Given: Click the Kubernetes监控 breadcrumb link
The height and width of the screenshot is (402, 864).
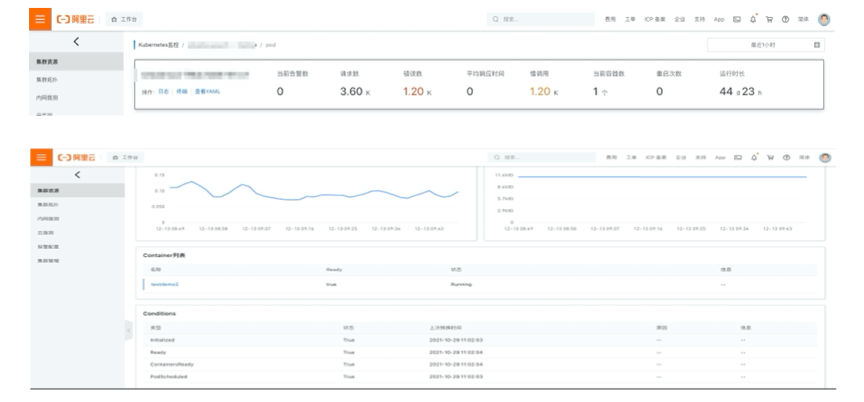Looking at the screenshot, I should [159, 45].
